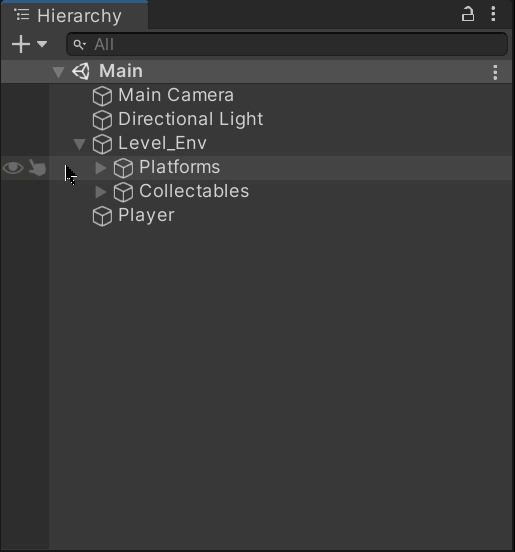Viewport: 515px width, 552px height.
Task: Open the Hierarchy panel options menu
Action: click(x=493, y=14)
